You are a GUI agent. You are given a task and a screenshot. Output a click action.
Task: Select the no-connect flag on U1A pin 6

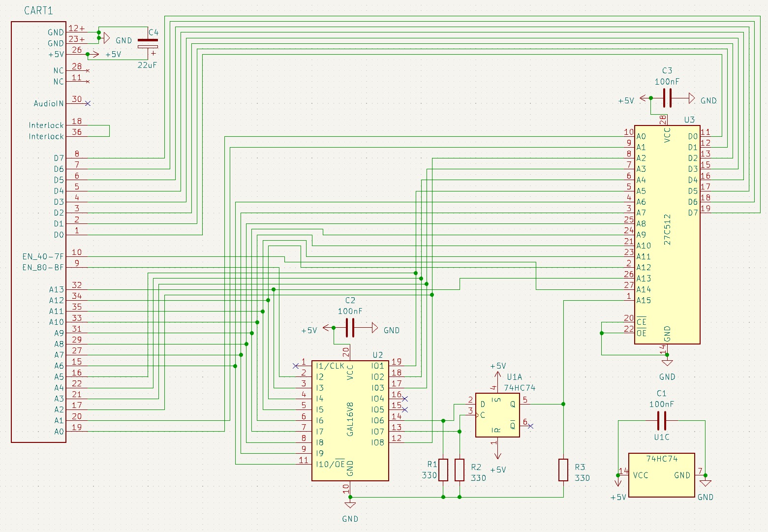coord(530,426)
